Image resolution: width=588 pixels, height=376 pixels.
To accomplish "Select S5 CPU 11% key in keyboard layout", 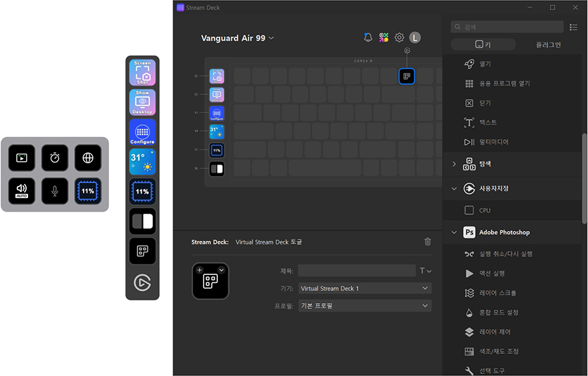I will tap(216, 151).
